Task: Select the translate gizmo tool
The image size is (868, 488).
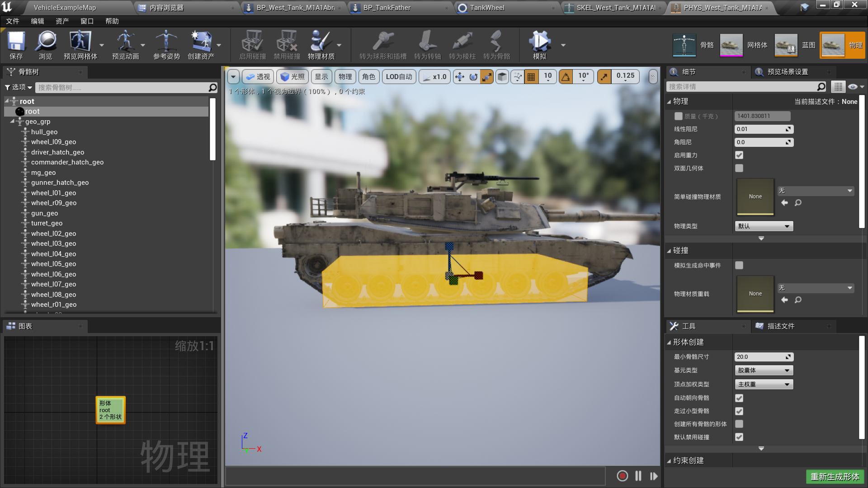Action: pyautogui.click(x=459, y=77)
